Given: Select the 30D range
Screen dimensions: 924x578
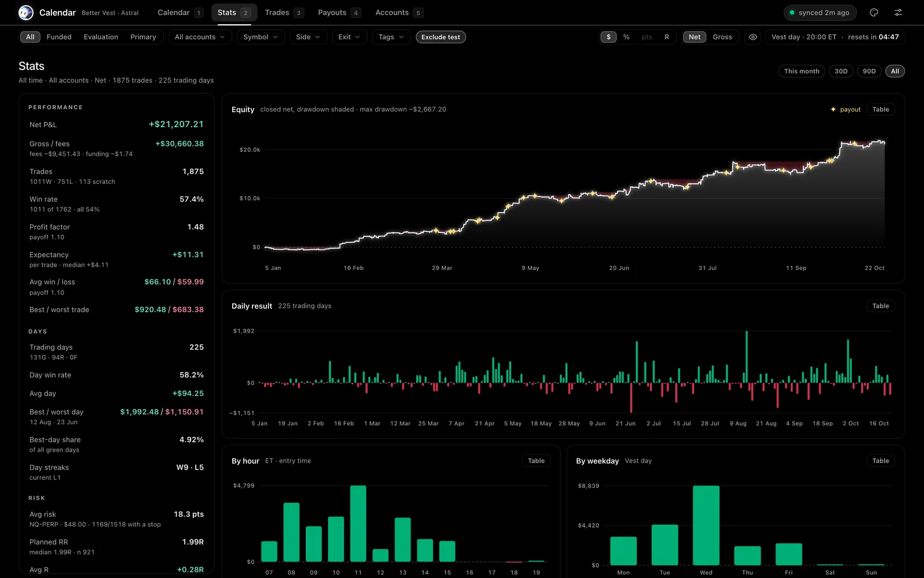Looking at the screenshot, I should tap(841, 71).
